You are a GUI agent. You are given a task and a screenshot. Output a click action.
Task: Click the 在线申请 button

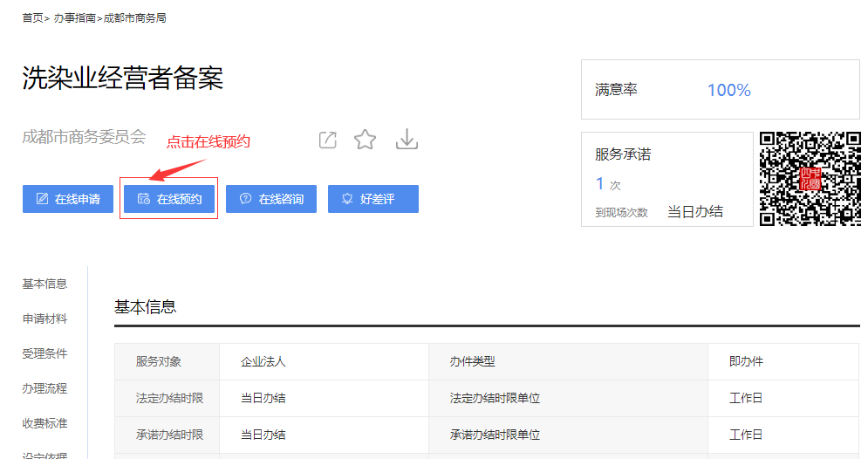68,199
